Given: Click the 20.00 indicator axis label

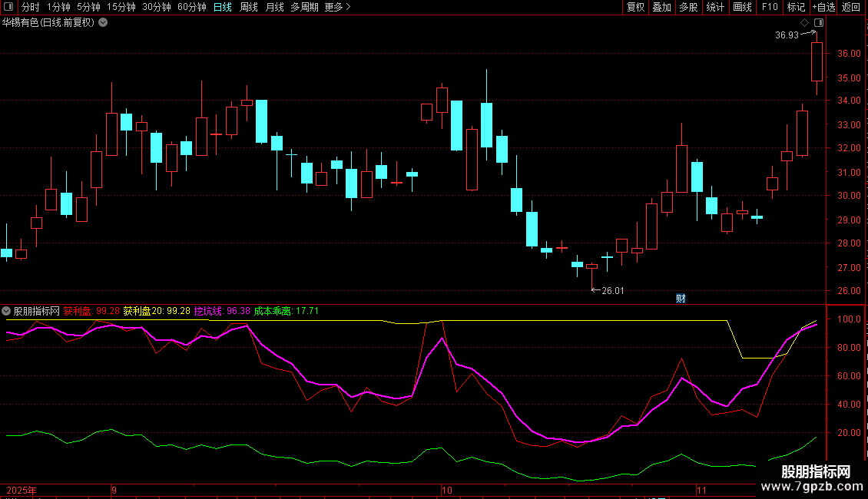Looking at the screenshot, I should coord(849,433).
